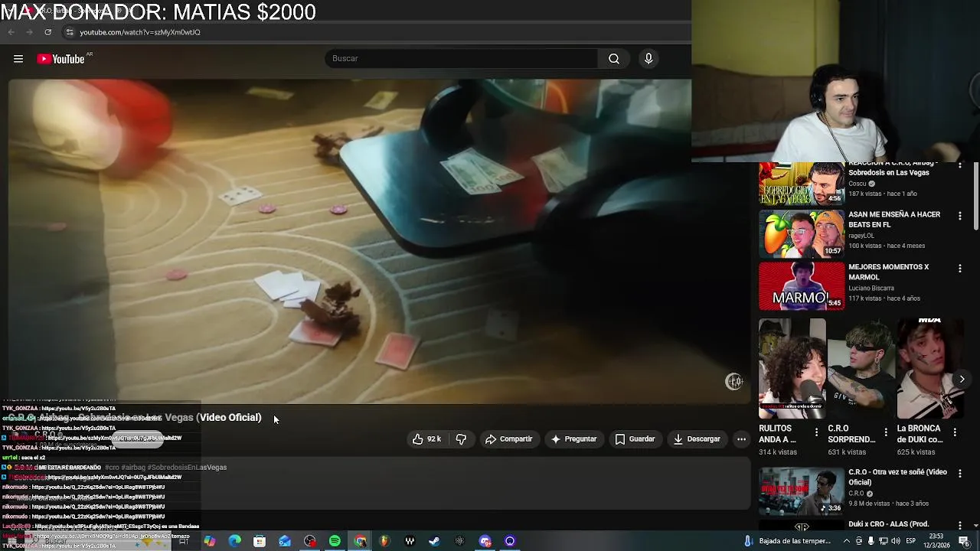Open options for C.R.O SORPREND short

(886, 432)
